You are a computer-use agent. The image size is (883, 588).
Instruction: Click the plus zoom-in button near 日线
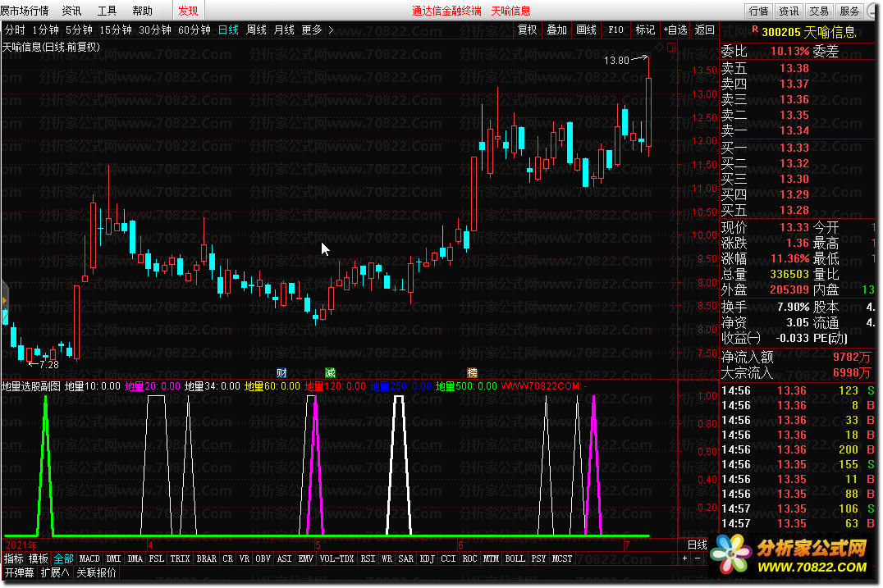(684, 558)
